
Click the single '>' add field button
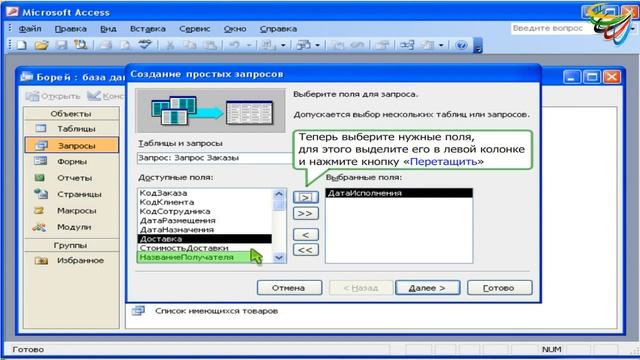coord(305,198)
